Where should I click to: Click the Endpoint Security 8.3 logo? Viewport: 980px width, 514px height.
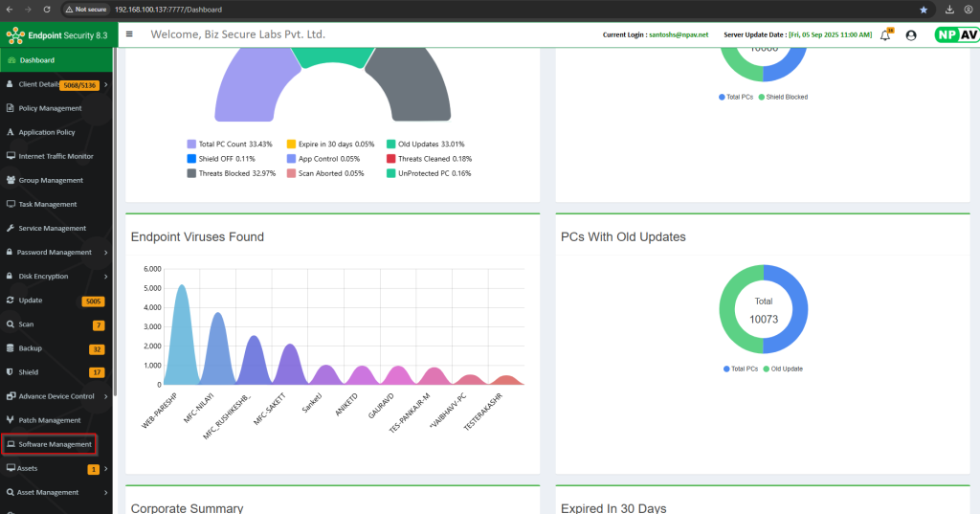[x=56, y=35]
